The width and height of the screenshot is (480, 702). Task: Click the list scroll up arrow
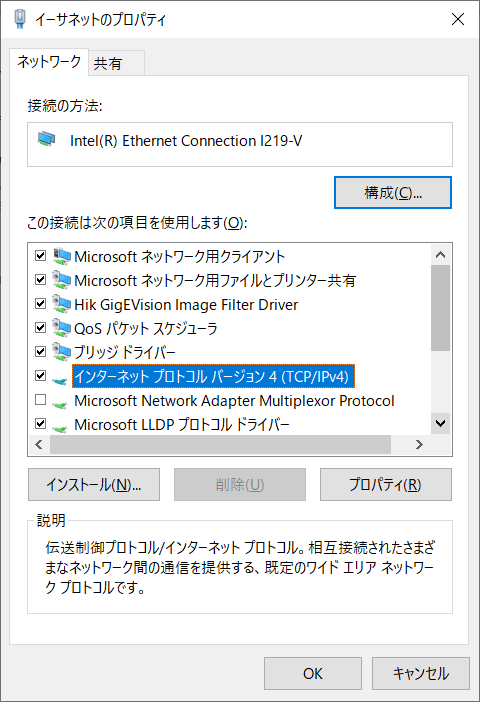point(441,255)
